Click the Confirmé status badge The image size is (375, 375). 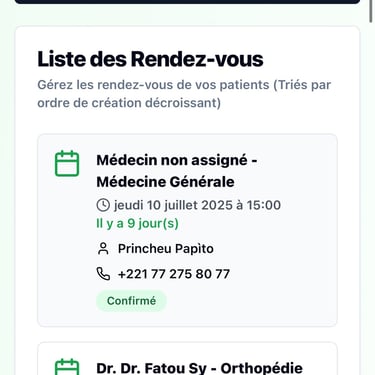131,301
